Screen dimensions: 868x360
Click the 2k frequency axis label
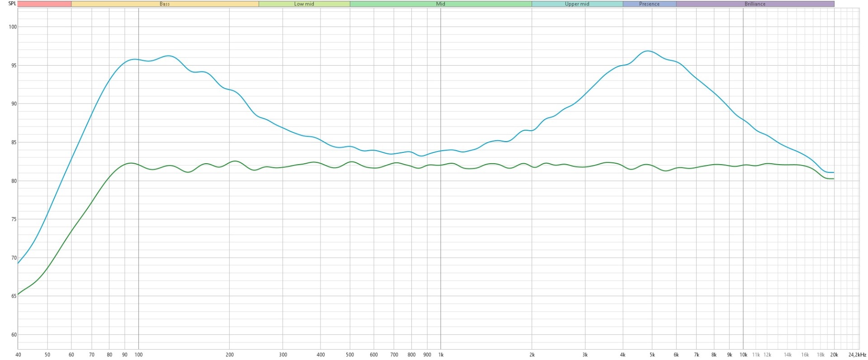click(532, 355)
